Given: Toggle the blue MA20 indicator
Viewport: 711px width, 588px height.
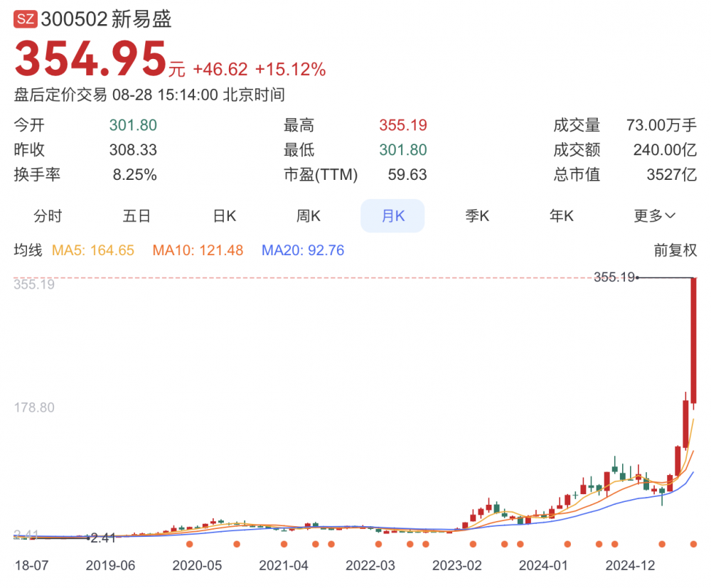Looking at the screenshot, I should 303,250.
